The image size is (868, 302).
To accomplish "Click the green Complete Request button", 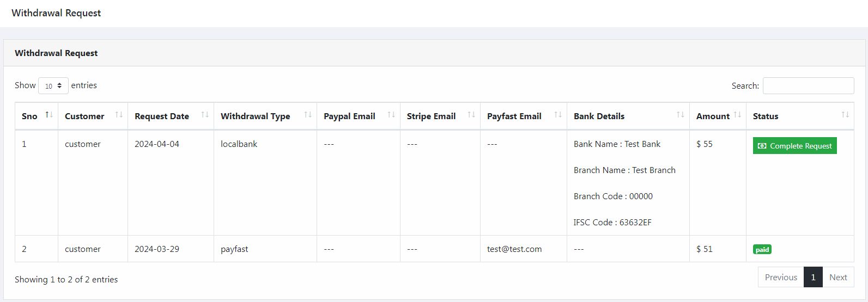I will point(794,146).
